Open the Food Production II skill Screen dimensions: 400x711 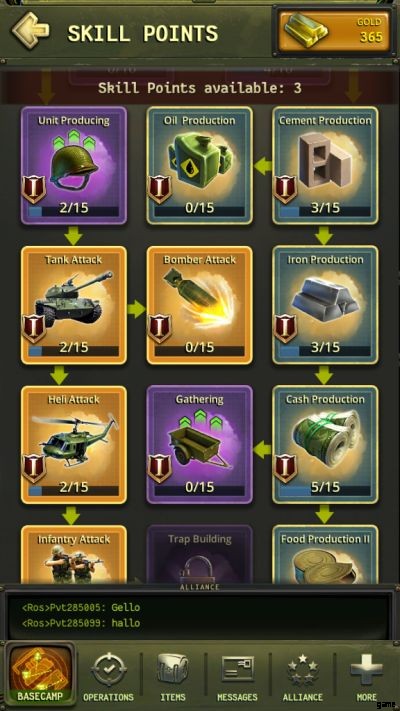click(325, 555)
